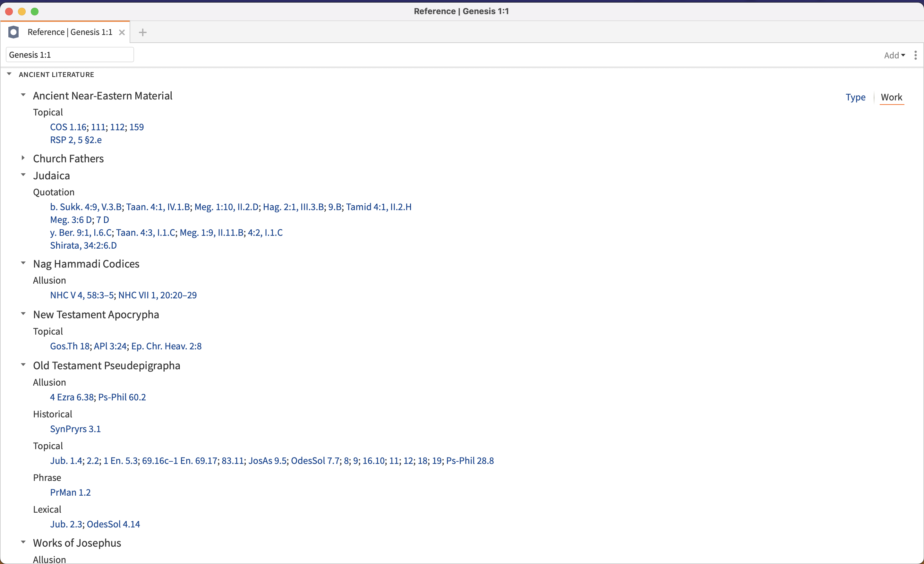The image size is (924, 564).
Task: Click the Logos guide icon in tab
Action: (13, 32)
